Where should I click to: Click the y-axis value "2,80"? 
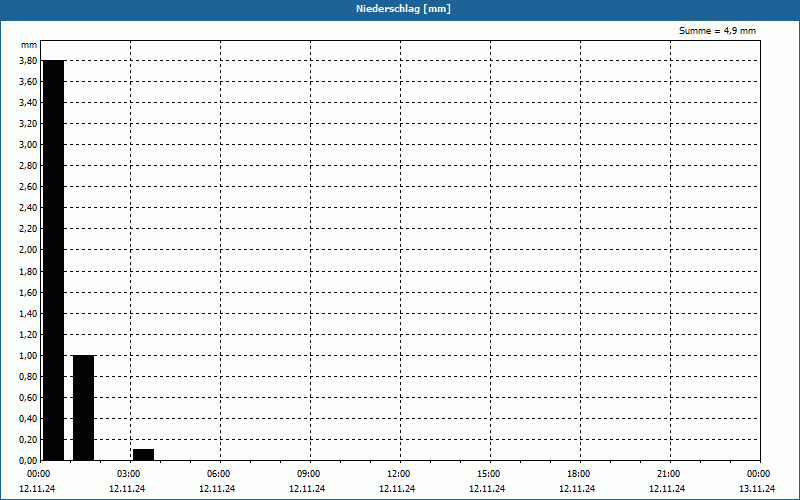tap(28, 166)
